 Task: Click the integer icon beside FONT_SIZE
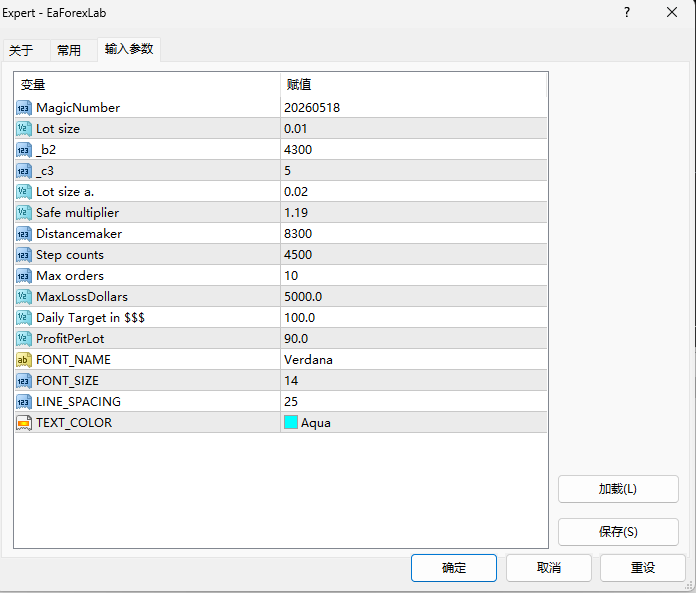coord(24,381)
